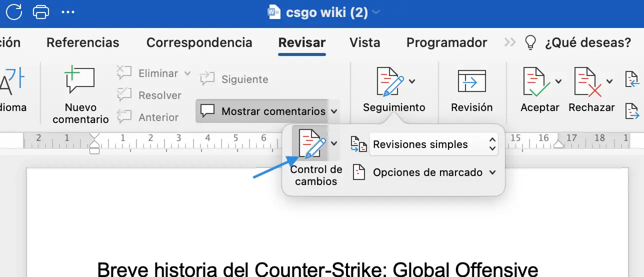Click the right indent marker on ruler
644x277 pixels.
click(559, 144)
